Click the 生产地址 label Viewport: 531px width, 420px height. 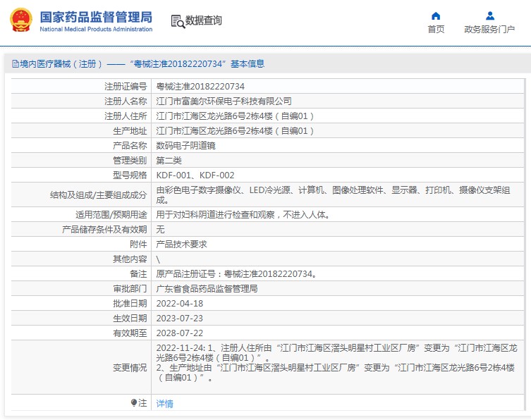(130, 131)
